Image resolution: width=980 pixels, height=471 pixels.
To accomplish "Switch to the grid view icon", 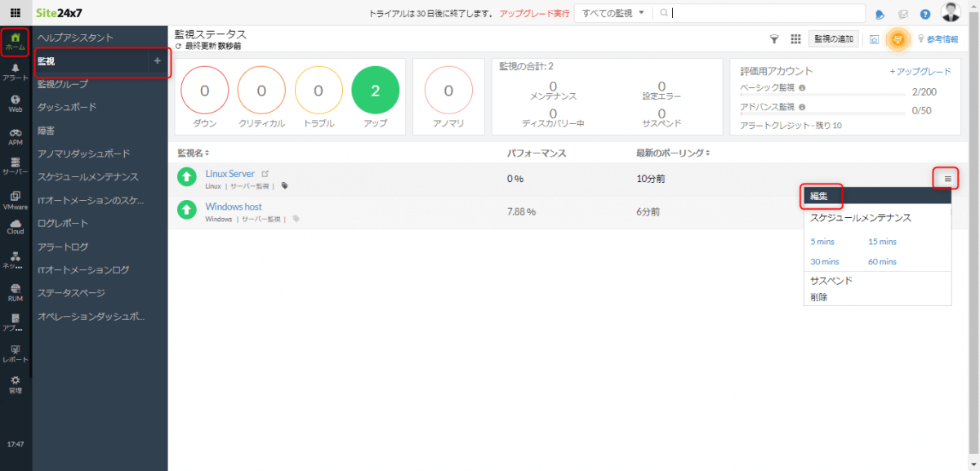I will [x=795, y=39].
